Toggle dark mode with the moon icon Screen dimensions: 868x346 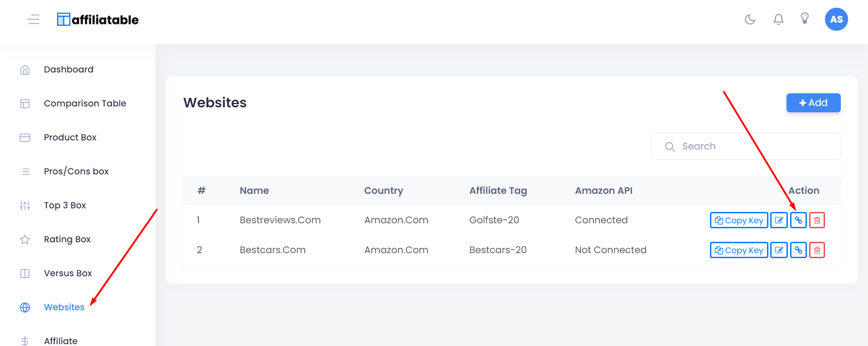750,19
